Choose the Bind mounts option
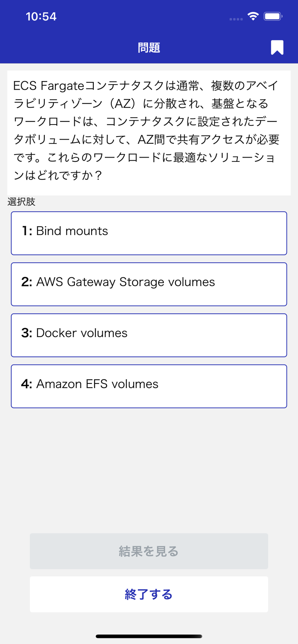Screen dimensions: 298x644 149,233
